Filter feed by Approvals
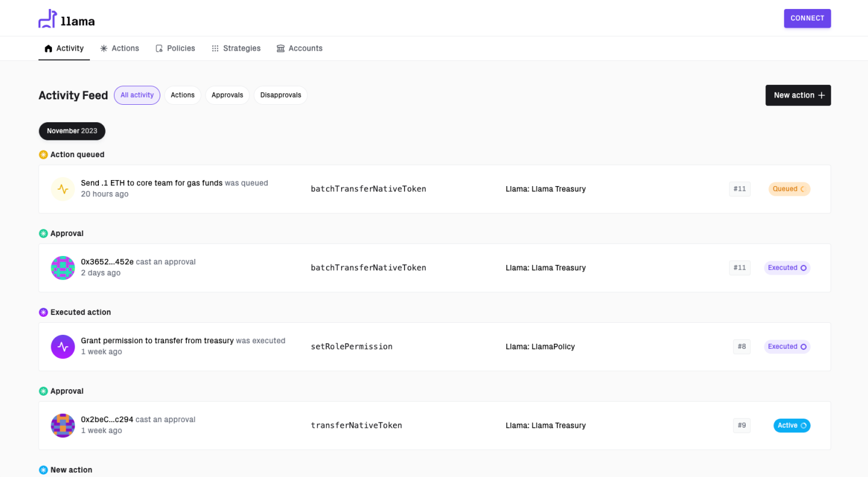Image resolution: width=868 pixels, height=477 pixels. [227, 95]
